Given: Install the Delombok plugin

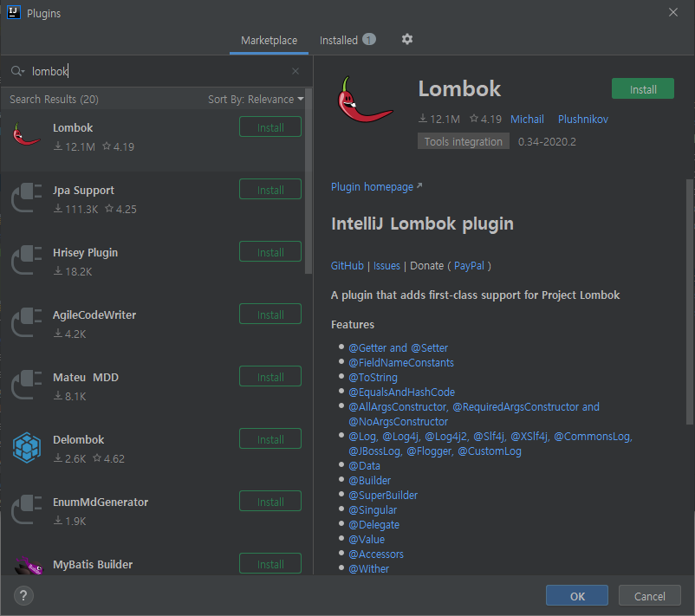Looking at the screenshot, I should click(x=270, y=439).
